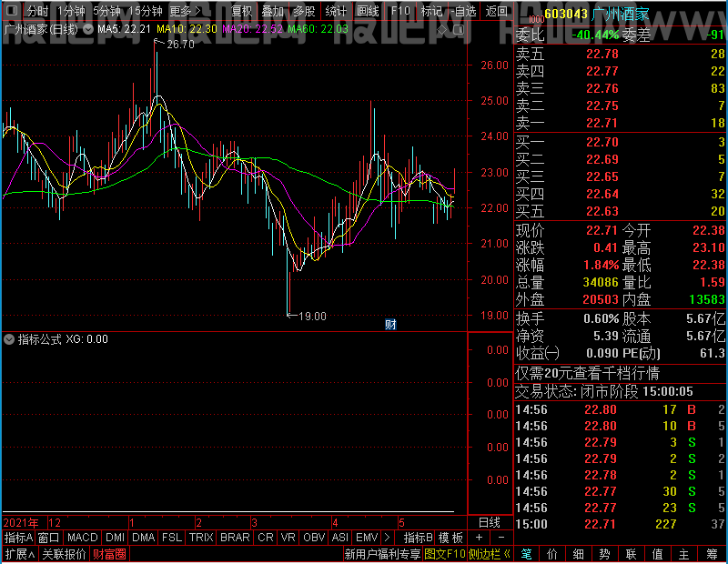728x564 pixels.
Task: Open F10 company info
Action: pos(400,11)
